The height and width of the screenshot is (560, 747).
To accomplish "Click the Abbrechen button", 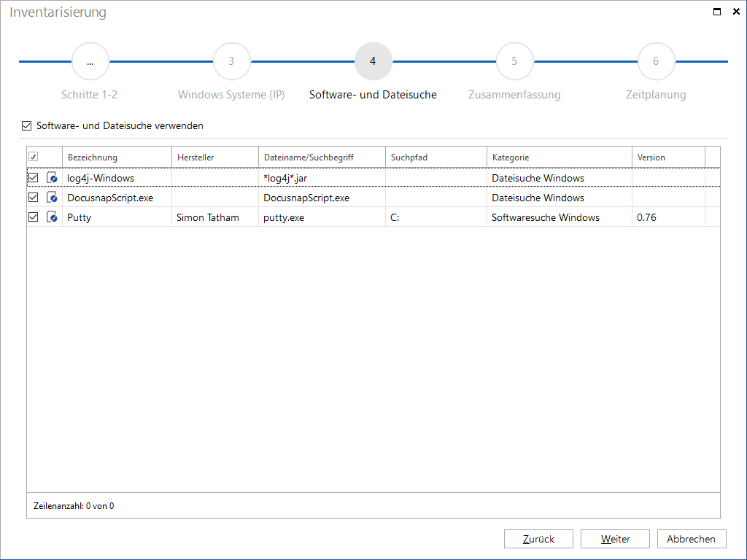I will (692, 539).
